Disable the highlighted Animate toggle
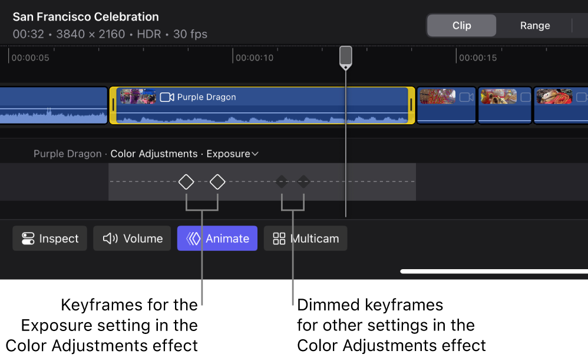 click(x=217, y=239)
